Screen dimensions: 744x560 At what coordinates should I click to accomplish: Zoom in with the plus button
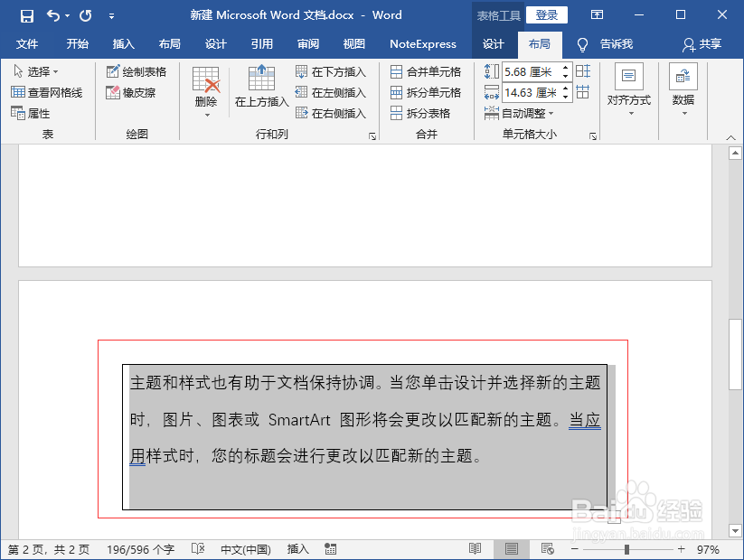682,549
